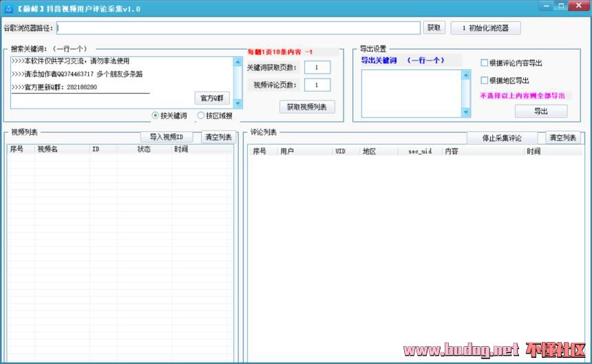The width and height of the screenshot is (592, 364).
Task: Click the search keyword box scroll-up arrow
Action: (x=237, y=61)
